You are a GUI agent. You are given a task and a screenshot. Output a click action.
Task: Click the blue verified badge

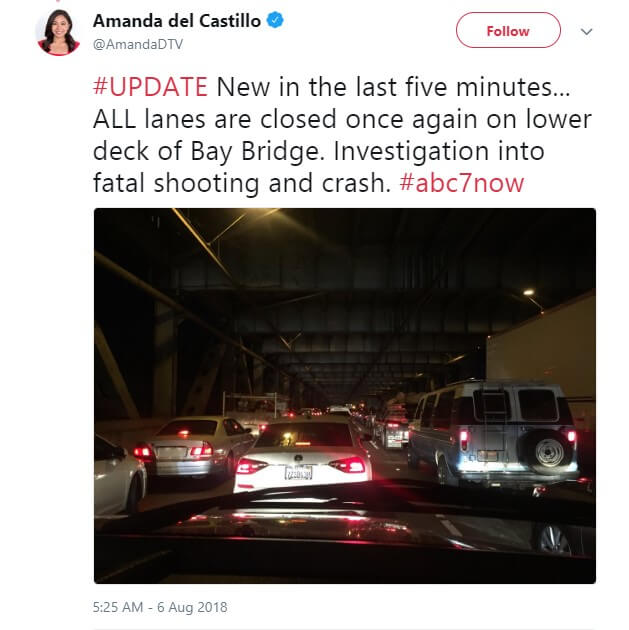[276, 20]
